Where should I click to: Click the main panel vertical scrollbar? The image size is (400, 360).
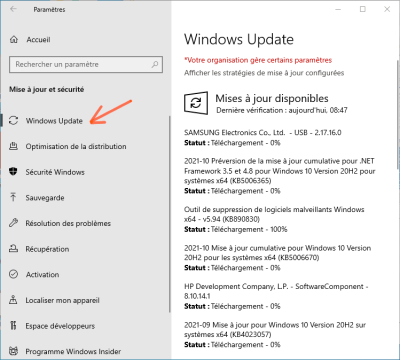[x=398, y=115]
